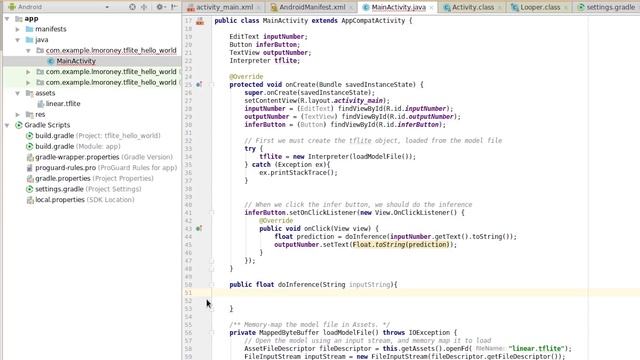Click the gradle.properties file icon
Image resolution: width=640 pixels, height=360 pixels.
click(29, 178)
